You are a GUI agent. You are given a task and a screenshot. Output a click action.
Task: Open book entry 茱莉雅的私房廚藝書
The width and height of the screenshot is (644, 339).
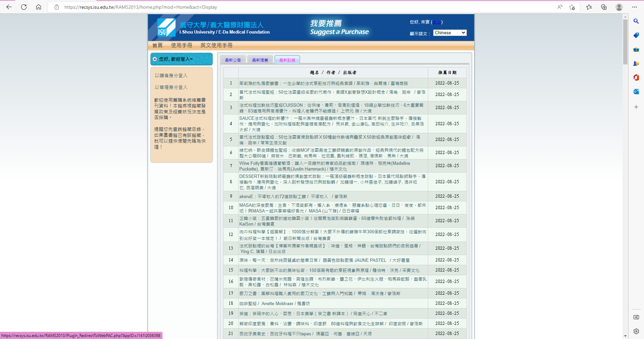[324, 83]
